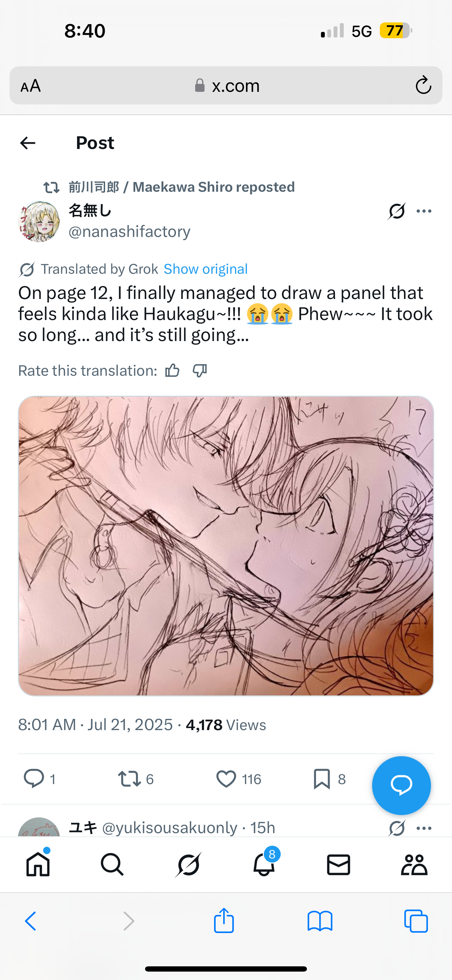Open more options for 名無し's post
The width and height of the screenshot is (452, 980).
(424, 211)
